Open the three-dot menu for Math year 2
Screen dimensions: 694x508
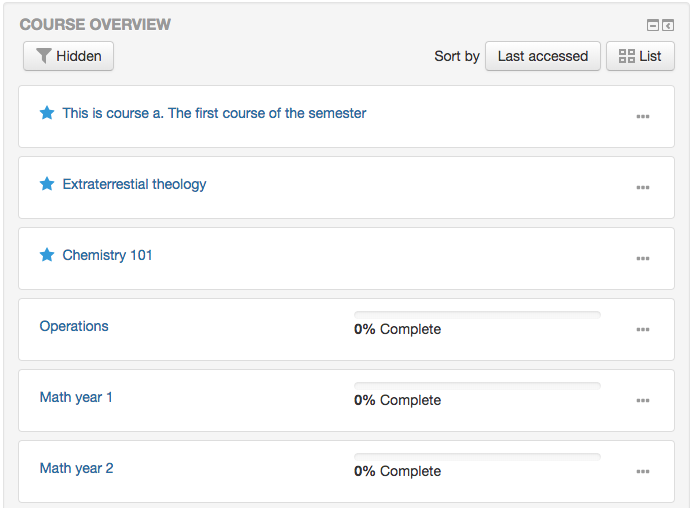[643, 471]
